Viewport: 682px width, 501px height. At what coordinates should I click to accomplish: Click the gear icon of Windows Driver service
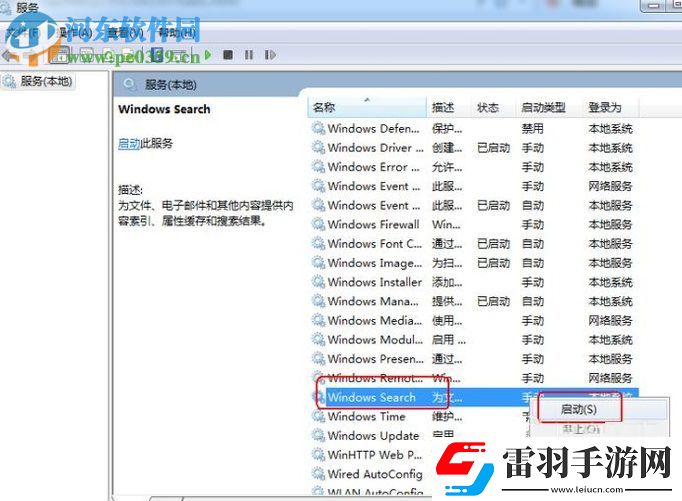(x=319, y=147)
